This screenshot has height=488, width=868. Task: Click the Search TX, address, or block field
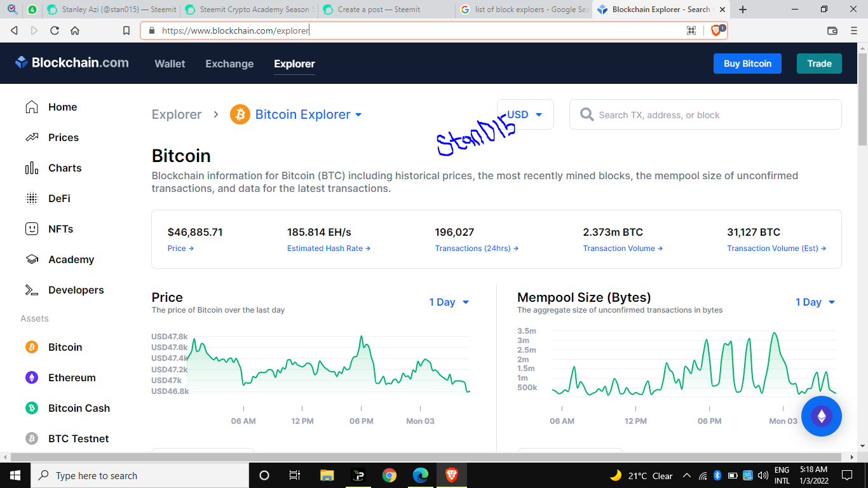(705, 114)
